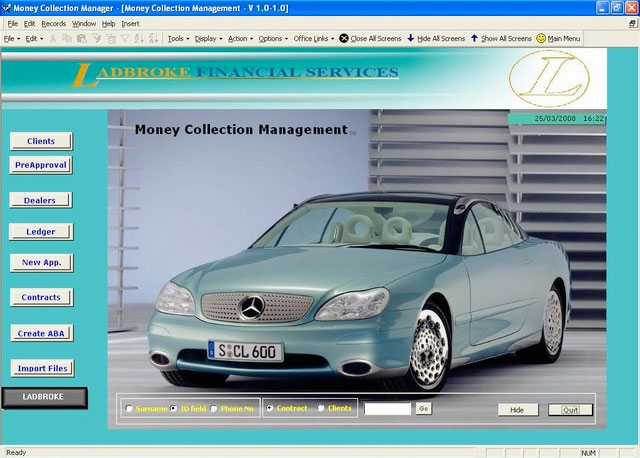The height and width of the screenshot is (458, 640).
Task: Open the Insert menu
Action: pyautogui.click(x=131, y=24)
